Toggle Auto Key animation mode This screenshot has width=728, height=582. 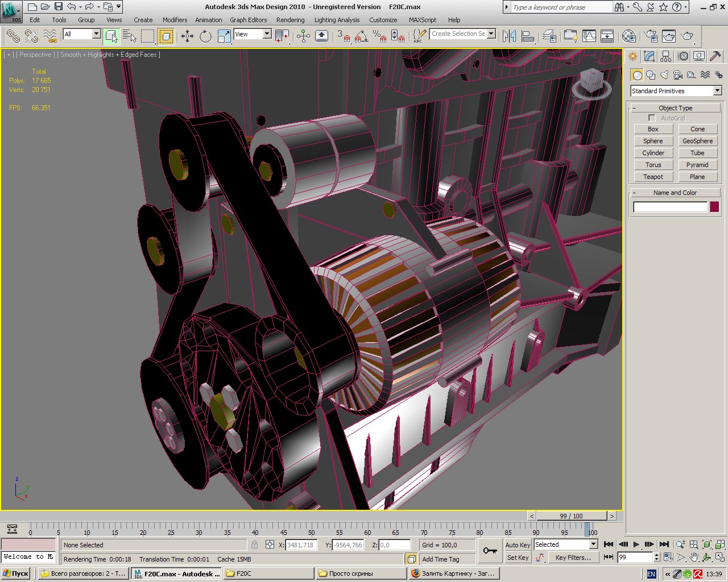(x=518, y=544)
